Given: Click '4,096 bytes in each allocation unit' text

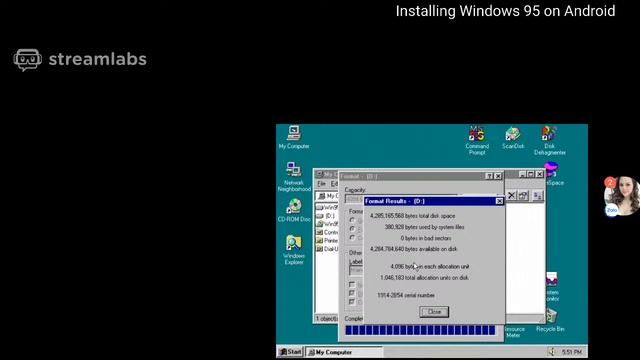Looking at the screenshot, I should [430, 267].
